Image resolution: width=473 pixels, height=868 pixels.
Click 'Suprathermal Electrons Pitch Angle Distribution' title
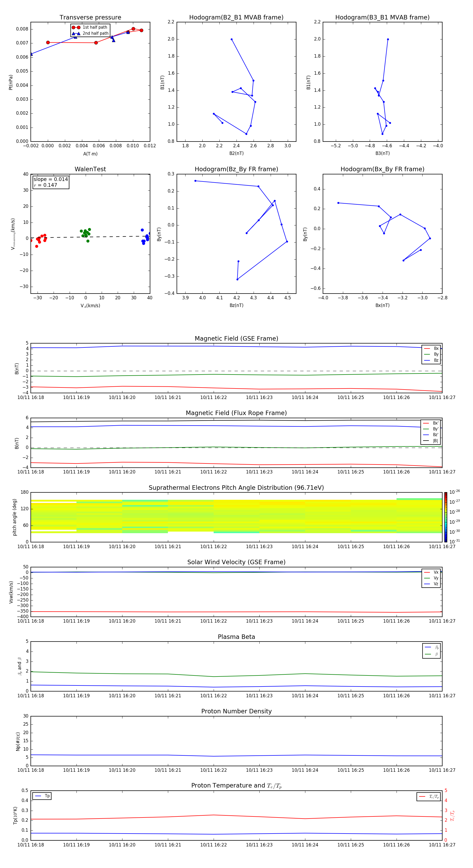click(236, 488)
